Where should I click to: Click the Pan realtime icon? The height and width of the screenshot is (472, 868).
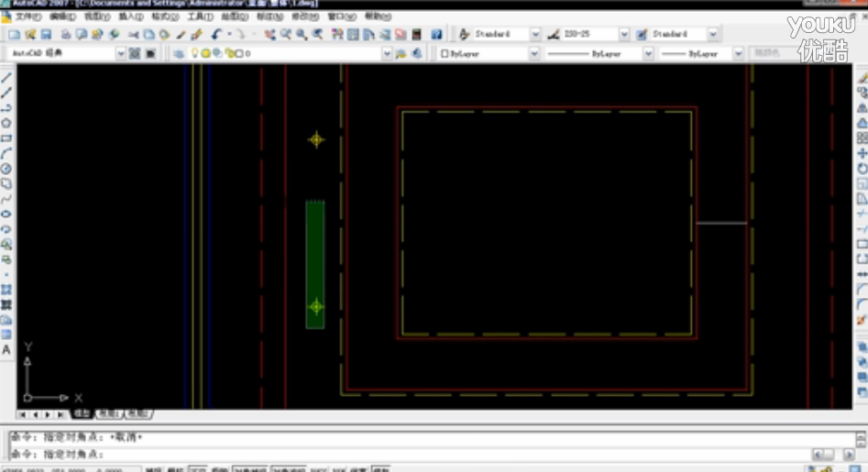tap(269, 34)
